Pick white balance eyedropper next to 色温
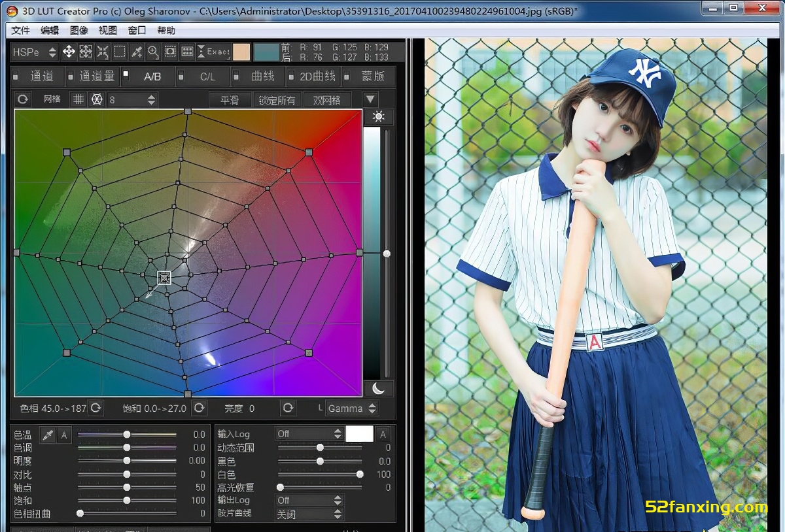Image resolution: width=785 pixels, height=532 pixels. point(48,434)
